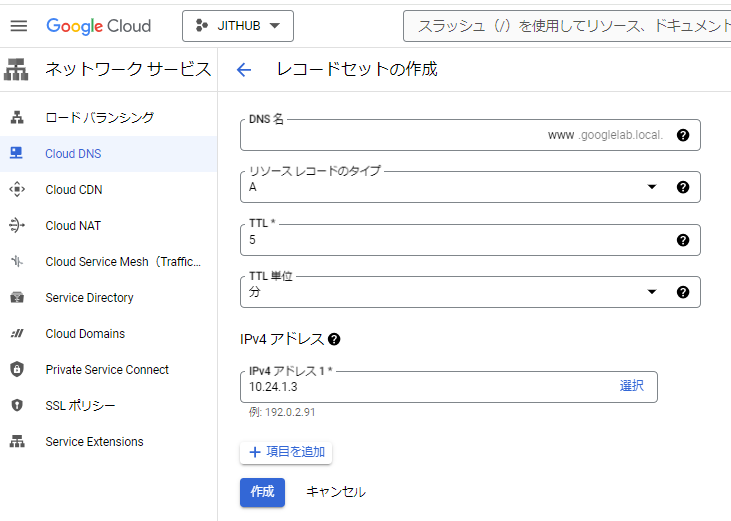Click the Google Cloud logo
This screenshot has width=731, height=521.
(98, 26)
